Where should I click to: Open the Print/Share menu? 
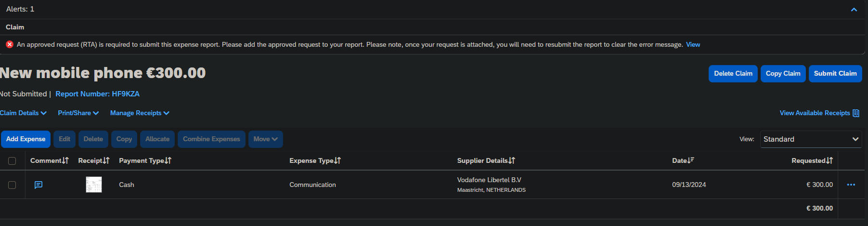pyautogui.click(x=78, y=113)
